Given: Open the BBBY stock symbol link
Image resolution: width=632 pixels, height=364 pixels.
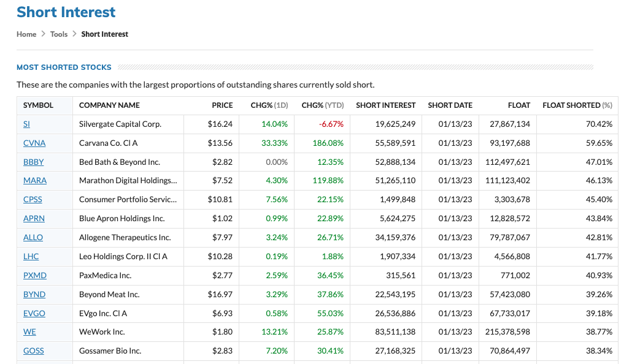Looking at the screenshot, I should [34, 162].
